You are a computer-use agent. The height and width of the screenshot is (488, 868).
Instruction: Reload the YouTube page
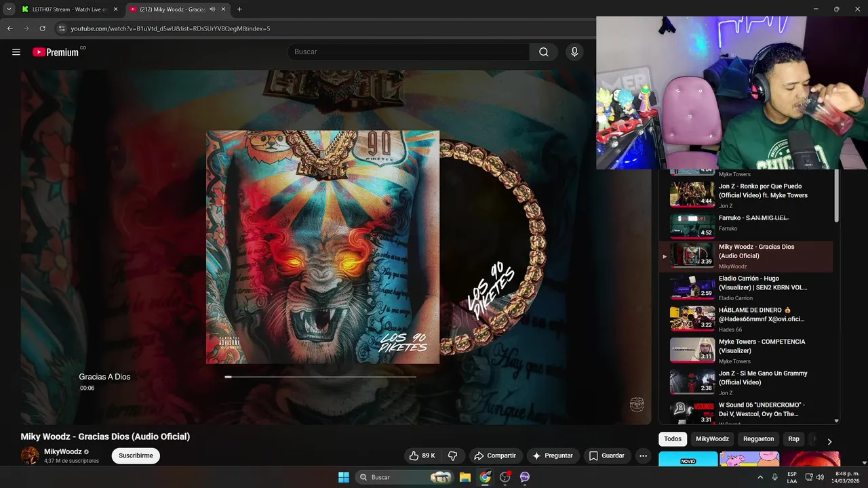(42, 28)
